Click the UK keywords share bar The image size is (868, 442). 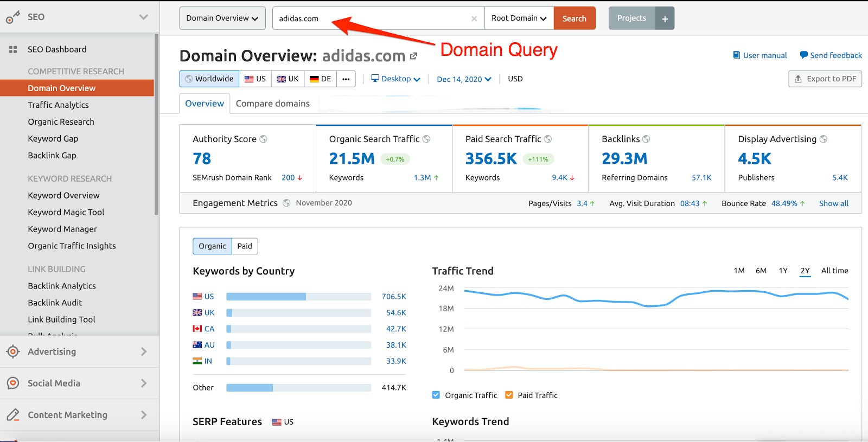click(299, 313)
